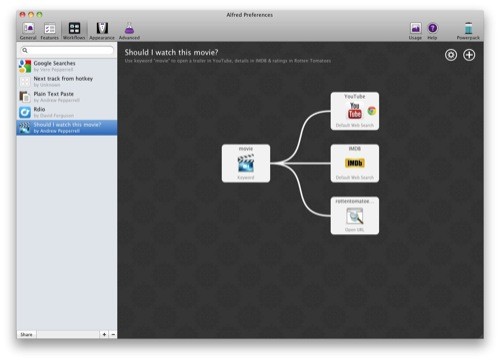Click the workflow settings gear button
Screen dimensions: 500x361
(451, 55)
